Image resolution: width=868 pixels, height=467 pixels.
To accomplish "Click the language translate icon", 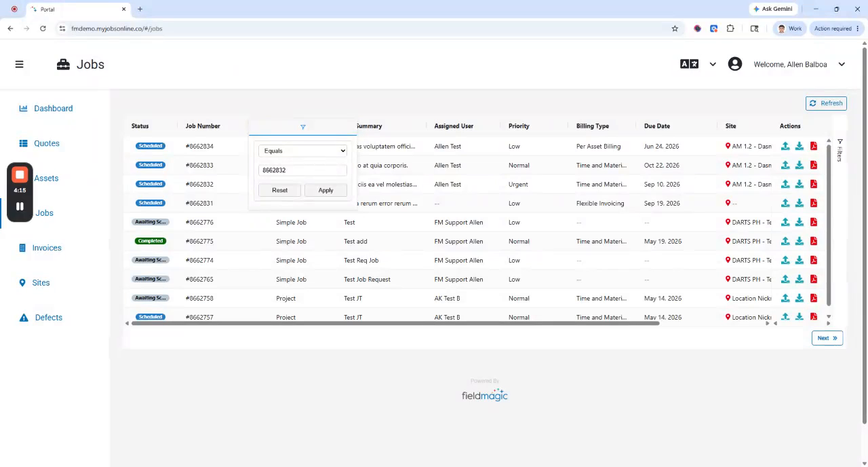I will click(x=689, y=64).
